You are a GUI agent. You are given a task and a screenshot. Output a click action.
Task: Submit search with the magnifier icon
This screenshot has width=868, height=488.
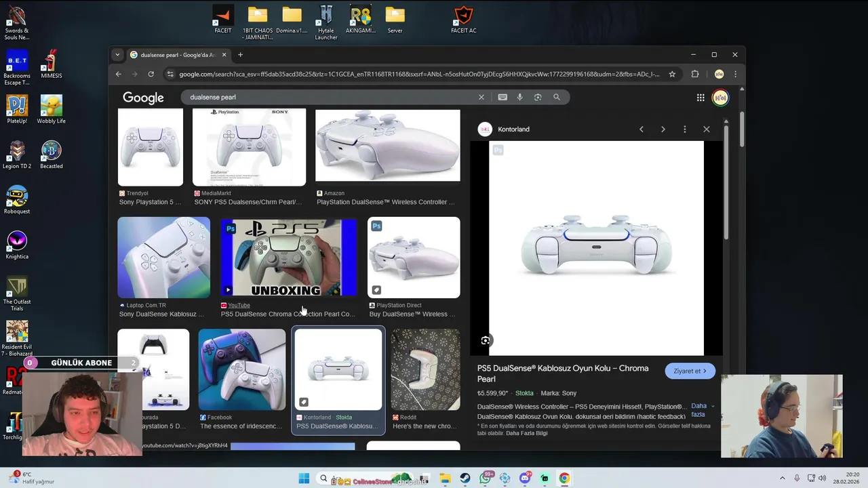click(x=557, y=97)
